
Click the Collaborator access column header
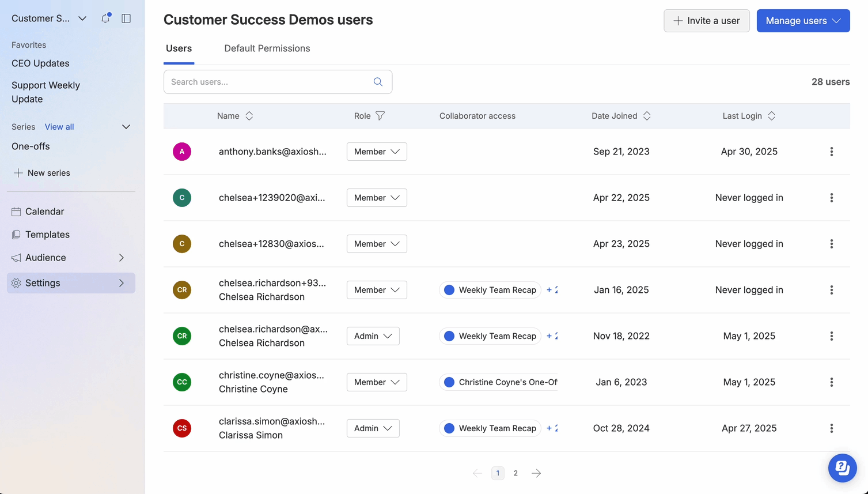(477, 116)
